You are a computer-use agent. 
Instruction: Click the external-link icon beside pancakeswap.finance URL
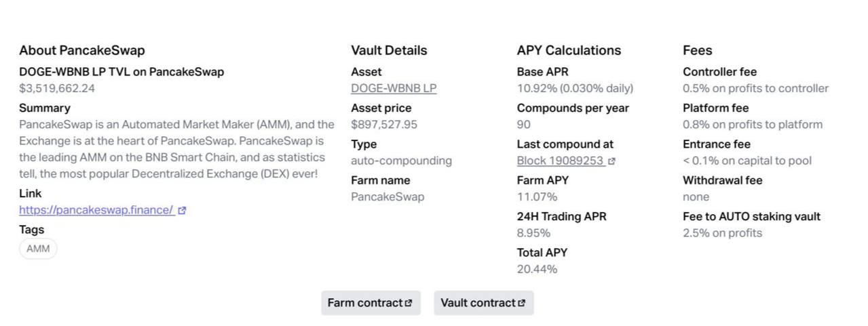[x=182, y=211]
